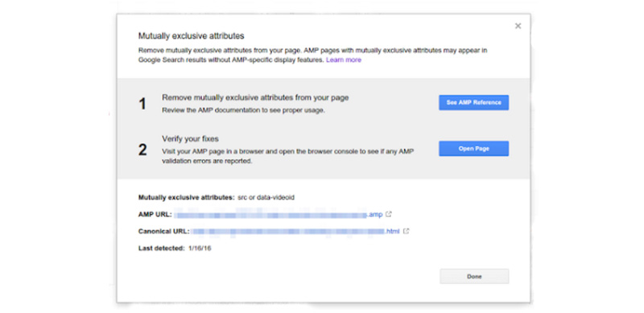Image resolution: width=644 pixels, height=313 pixels.
Task: Click the bold AMP URL: label
Action: coord(155,214)
